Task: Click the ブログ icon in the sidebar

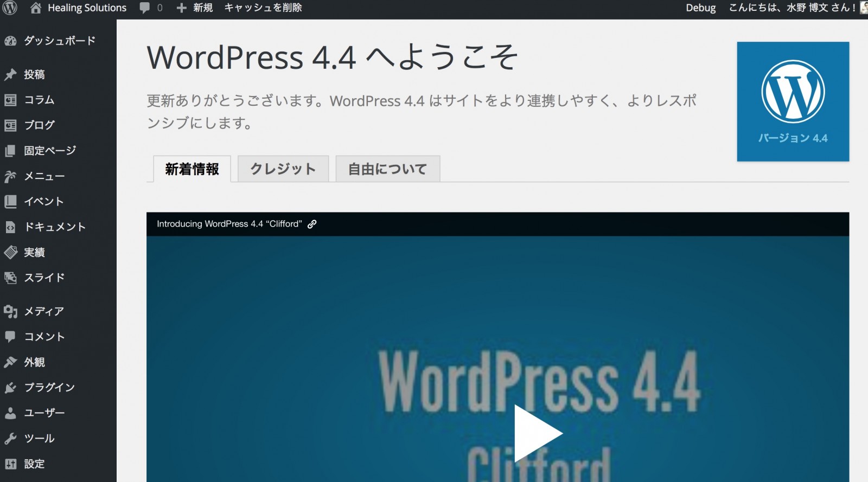Action: tap(10, 125)
